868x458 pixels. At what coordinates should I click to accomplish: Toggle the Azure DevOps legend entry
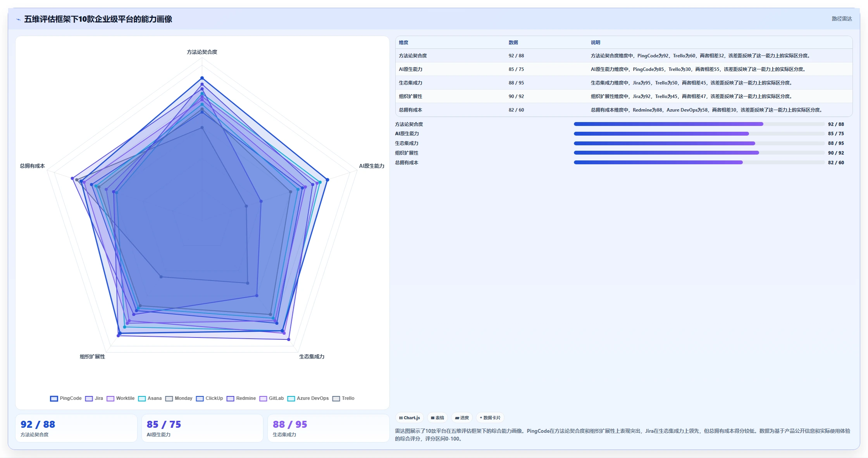(308, 398)
